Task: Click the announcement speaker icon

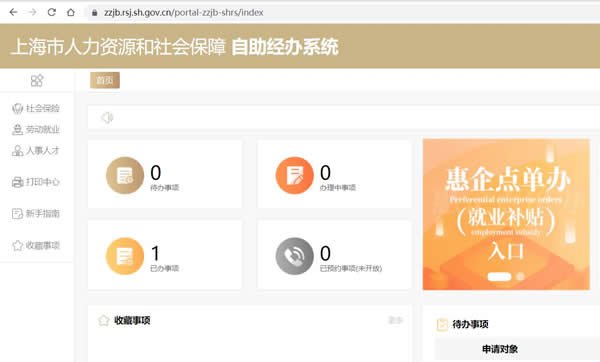Action: point(107,117)
